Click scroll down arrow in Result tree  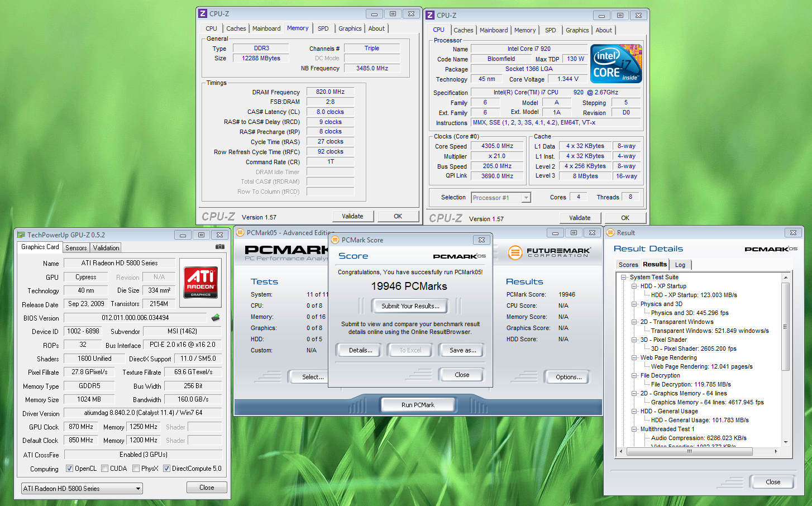click(785, 442)
